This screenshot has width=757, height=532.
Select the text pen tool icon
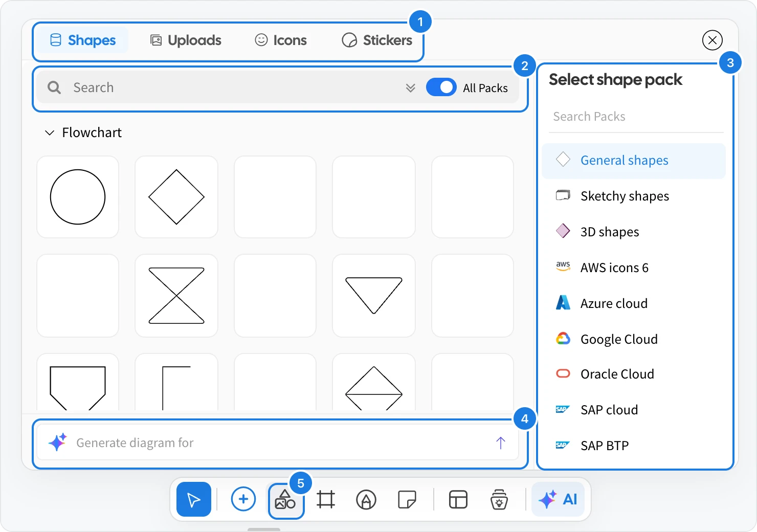pyautogui.click(x=366, y=500)
